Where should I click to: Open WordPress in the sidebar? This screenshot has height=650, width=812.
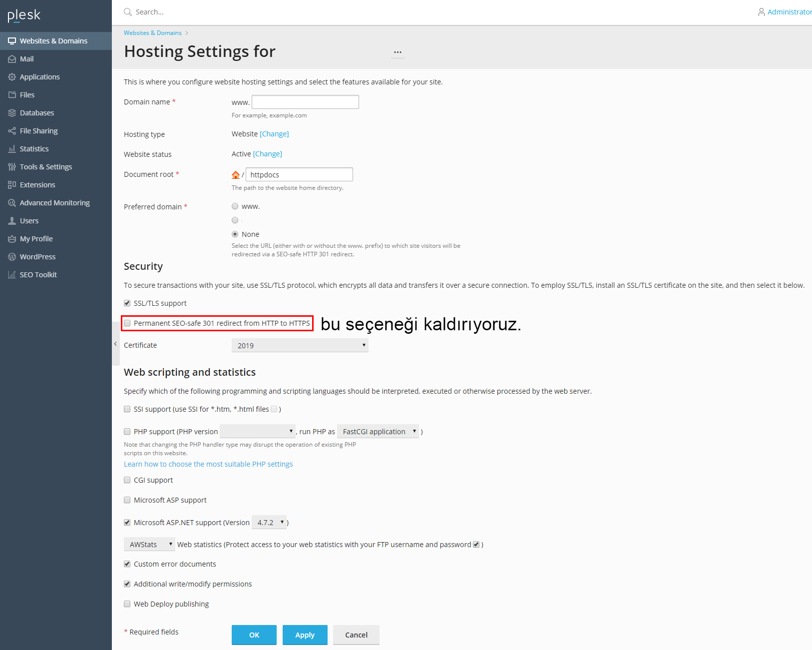(x=56, y=257)
